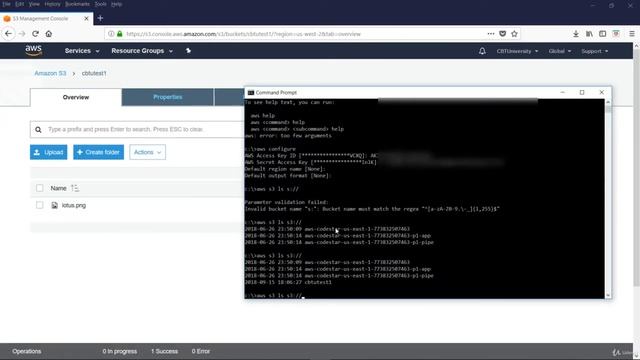Follow the Amazon S3 breadcrumb link

coord(50,73)
